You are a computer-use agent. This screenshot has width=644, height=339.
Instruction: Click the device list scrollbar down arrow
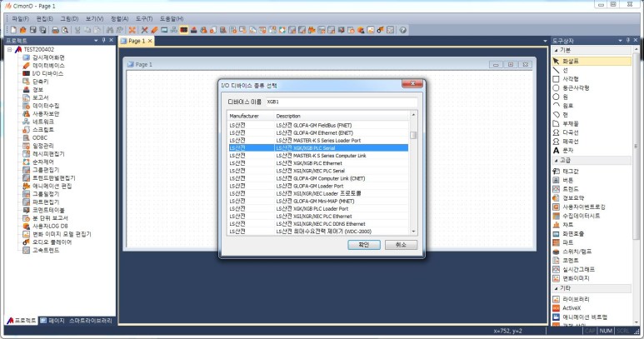coord(413,232)
